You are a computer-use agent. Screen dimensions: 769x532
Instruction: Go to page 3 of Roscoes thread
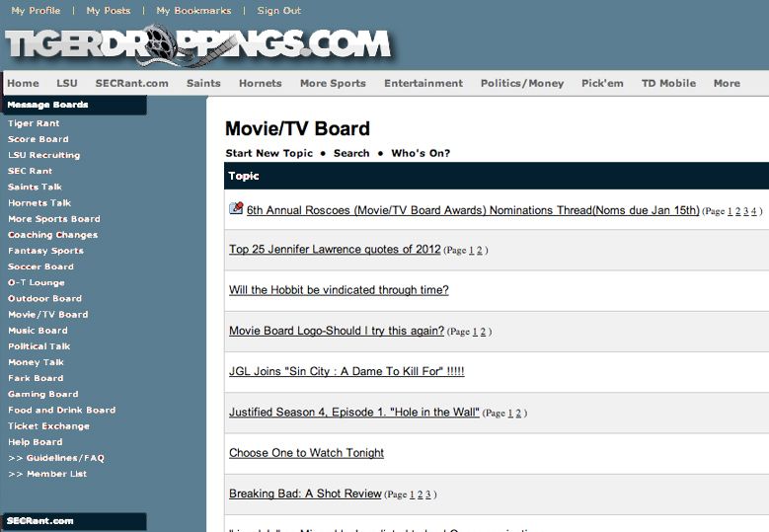[746, 211]
